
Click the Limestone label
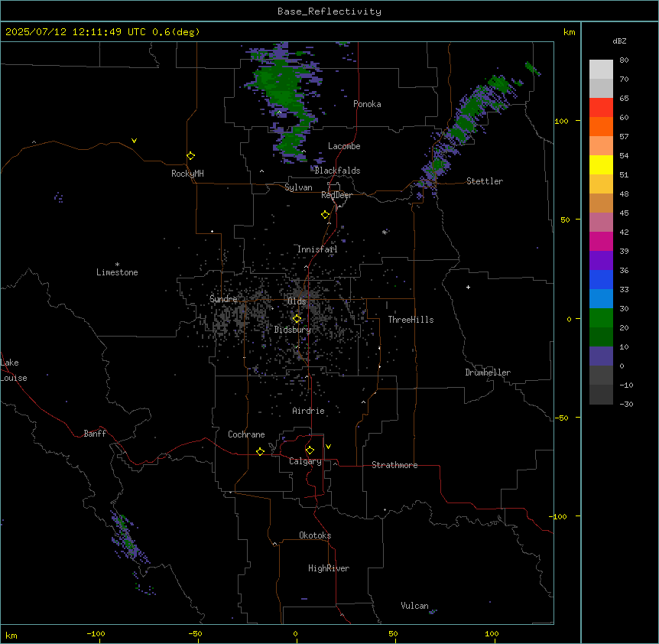click(117, 272)
